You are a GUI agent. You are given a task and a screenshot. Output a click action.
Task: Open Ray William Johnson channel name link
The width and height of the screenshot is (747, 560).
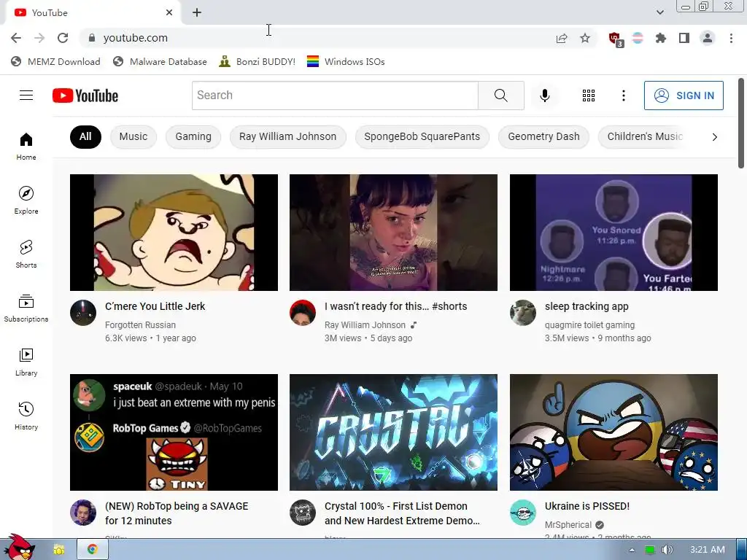click(365, 324)
